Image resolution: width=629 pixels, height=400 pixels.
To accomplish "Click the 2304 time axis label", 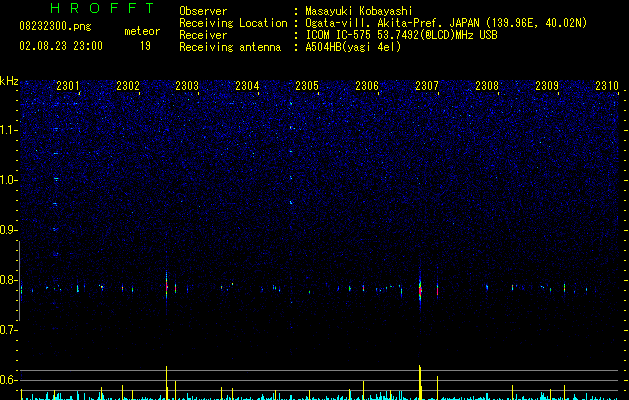I will click(x=247, y=86).
